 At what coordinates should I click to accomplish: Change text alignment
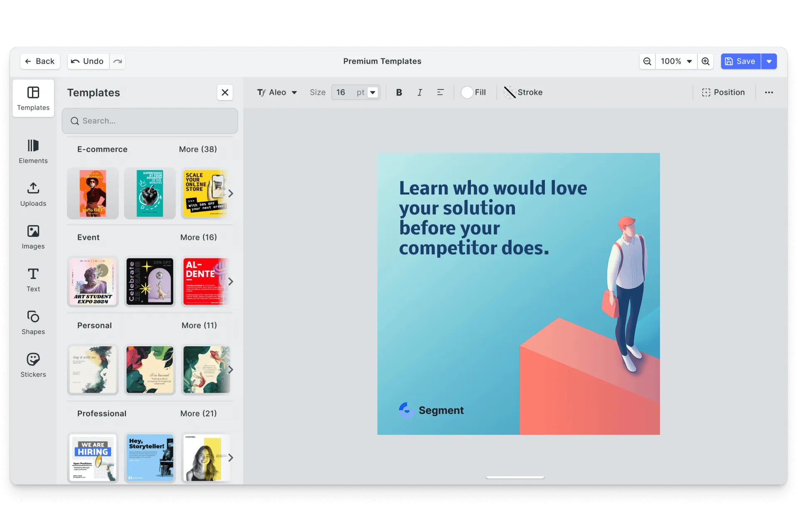[x=441, y=92]
